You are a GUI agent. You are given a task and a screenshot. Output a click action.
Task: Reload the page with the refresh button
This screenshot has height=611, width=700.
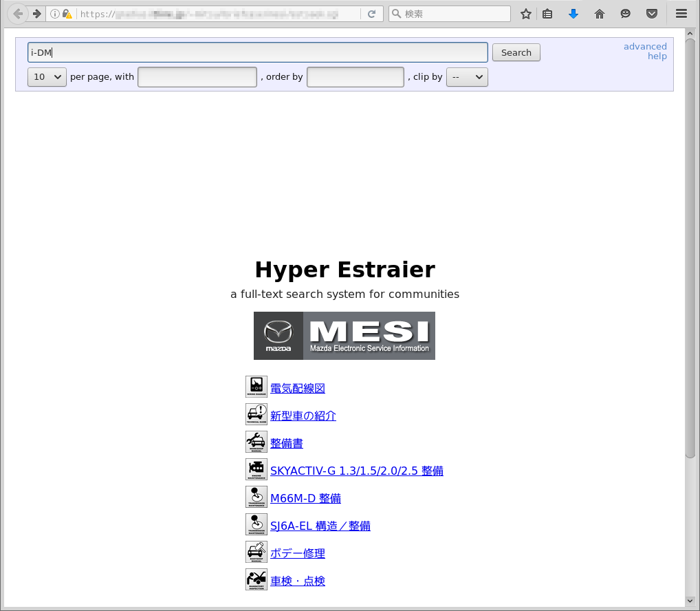pos(371,14)
